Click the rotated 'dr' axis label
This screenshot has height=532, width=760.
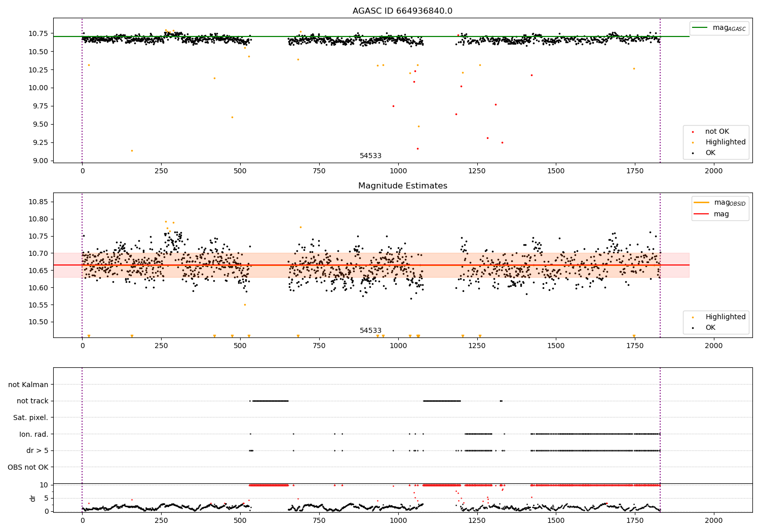coord(33,498)
